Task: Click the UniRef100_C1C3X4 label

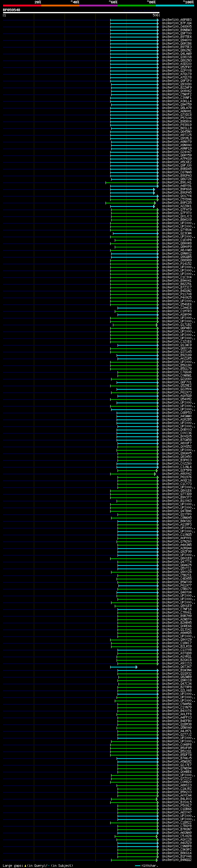Action: pos(177,277)
